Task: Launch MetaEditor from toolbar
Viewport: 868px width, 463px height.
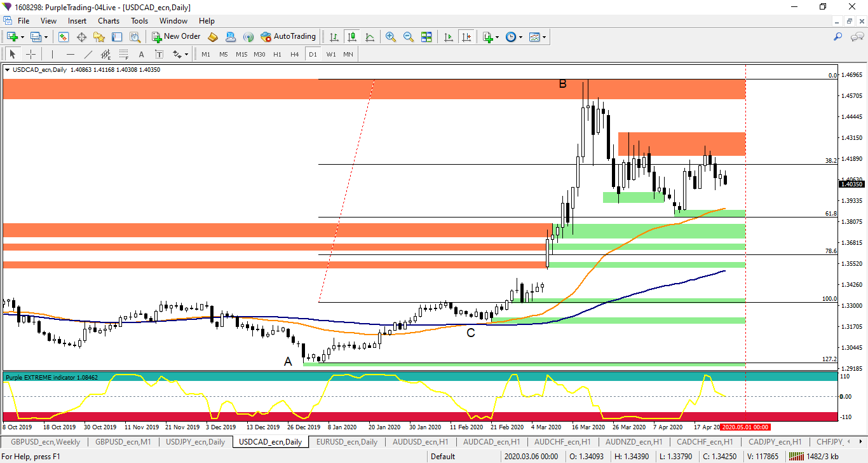Action: 213,37
